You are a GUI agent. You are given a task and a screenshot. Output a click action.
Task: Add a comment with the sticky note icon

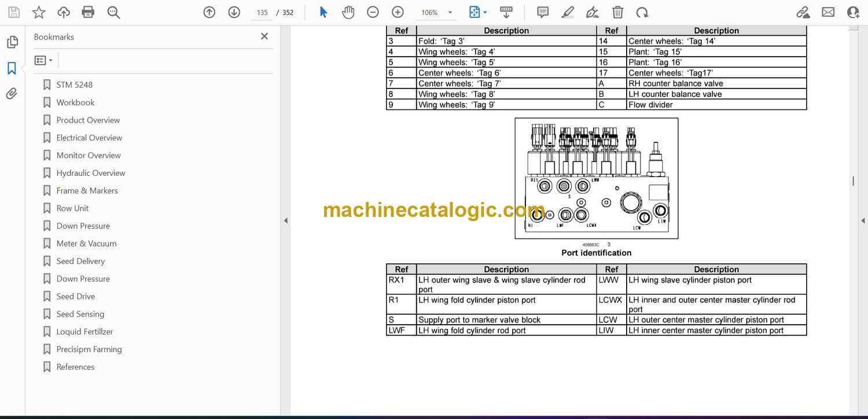[x=543, y=12]
